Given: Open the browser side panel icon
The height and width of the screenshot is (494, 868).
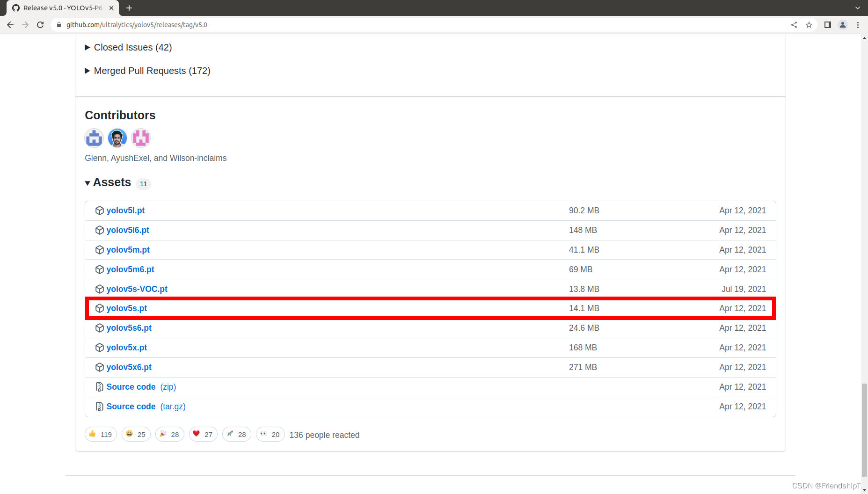Looking at the screenshot, I should [827, 25].
